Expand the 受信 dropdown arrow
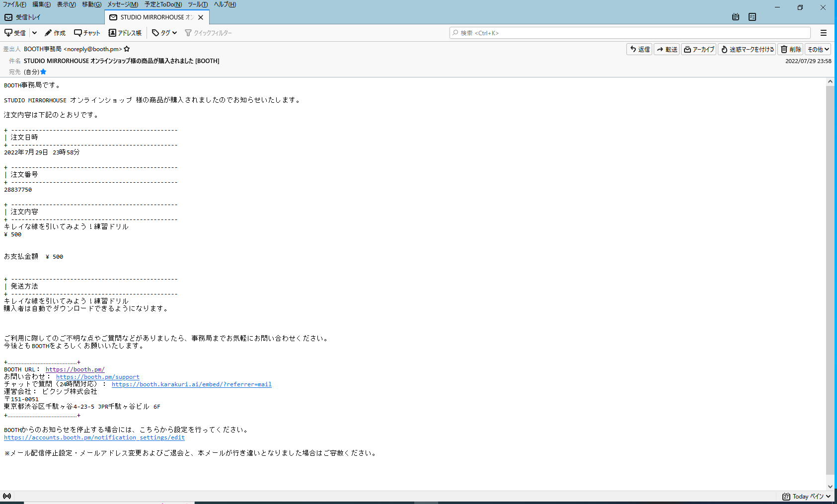The height and width of the screenshot is (504, 837). [34, 33]
